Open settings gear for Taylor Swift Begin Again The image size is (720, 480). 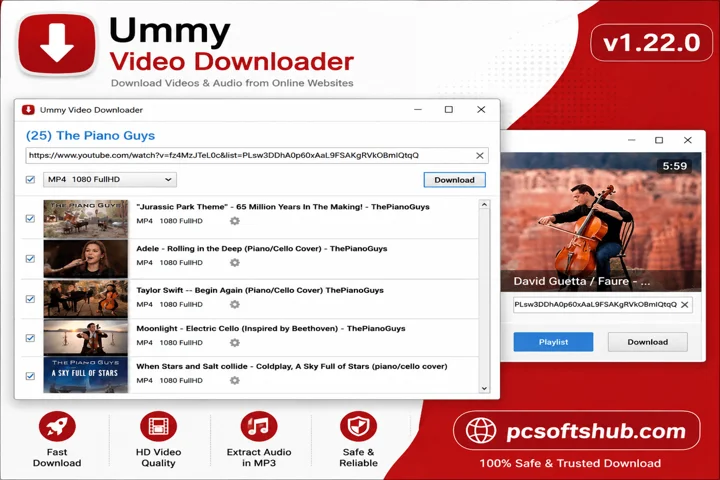(235, 305)
